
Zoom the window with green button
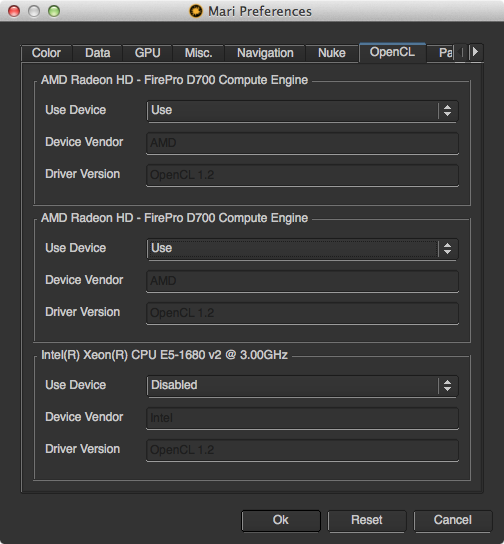tap(54, 11)
